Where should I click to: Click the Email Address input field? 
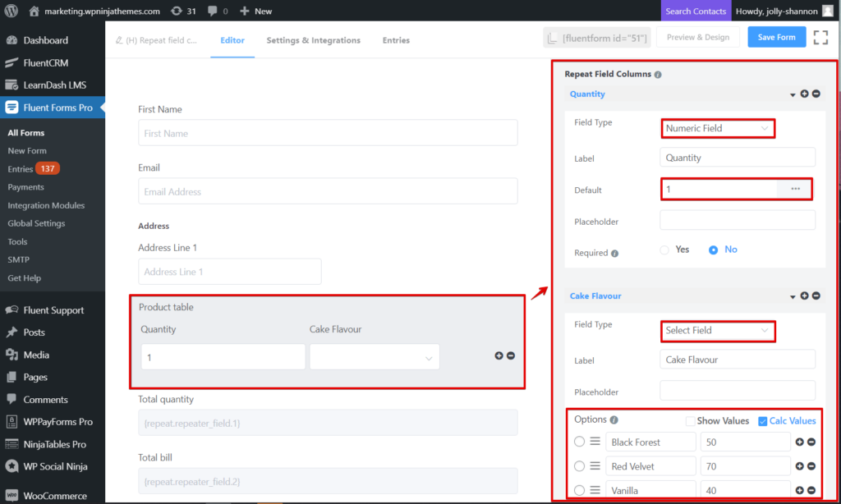(328, 191)
